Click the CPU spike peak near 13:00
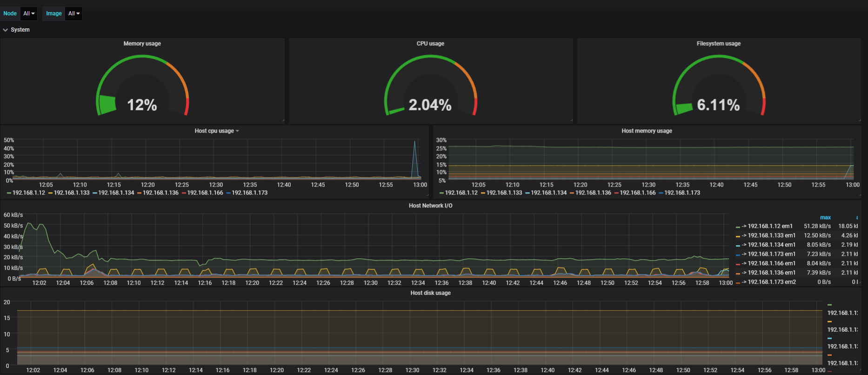The image size is (868, 375). coord(415,141)
